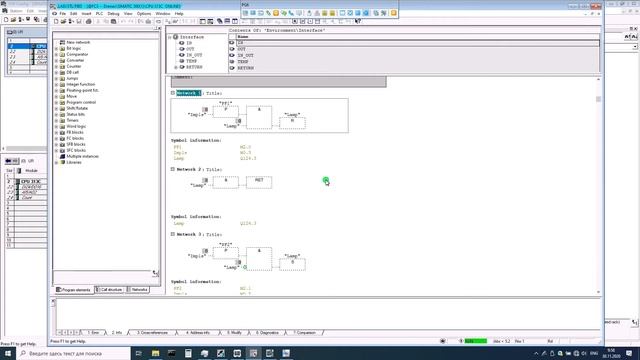Select Multiple instances tree entry
Viewport: 640px width, 360px height.
click(82, 156)
